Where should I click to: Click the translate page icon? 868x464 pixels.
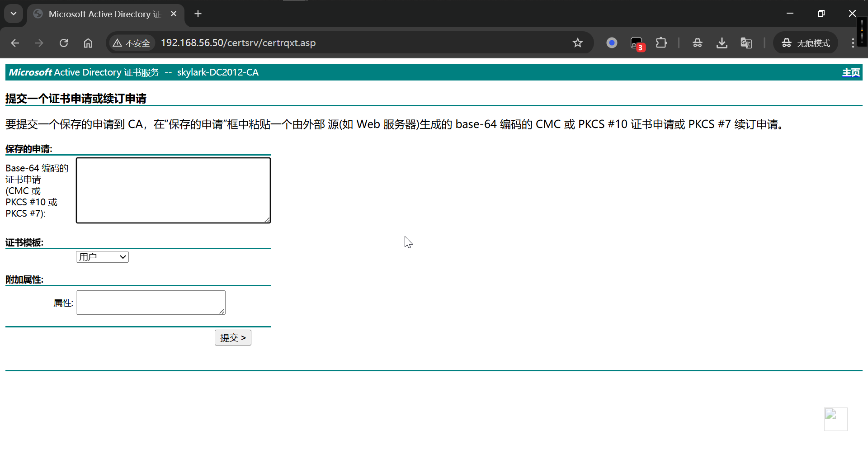click(746, 43)
